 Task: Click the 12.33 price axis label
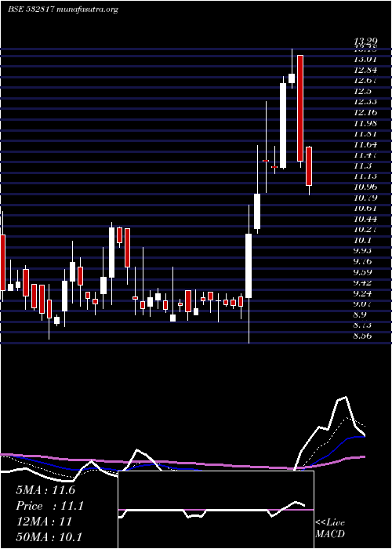point(366,102)
